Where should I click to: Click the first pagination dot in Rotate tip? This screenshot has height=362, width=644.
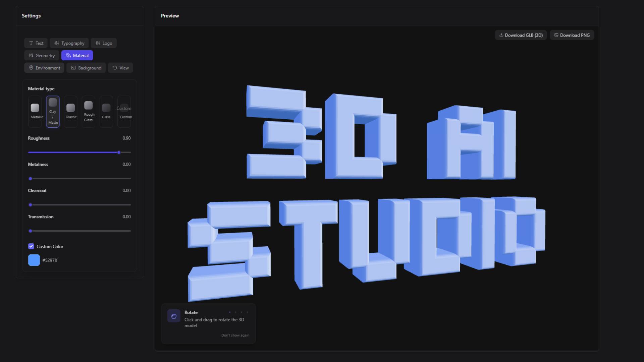click(230, 312)
